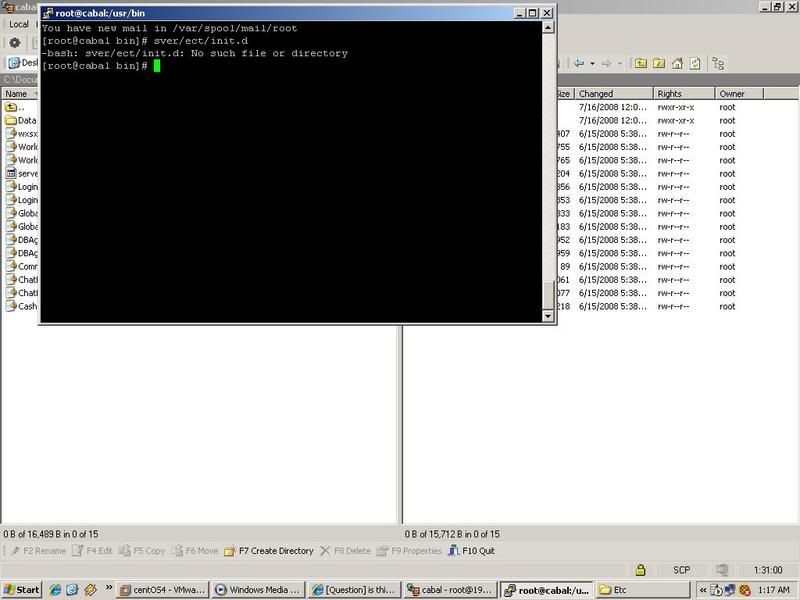Open the Local menu
The height and width of the screenshot is (600, 800).
point(18,24)
